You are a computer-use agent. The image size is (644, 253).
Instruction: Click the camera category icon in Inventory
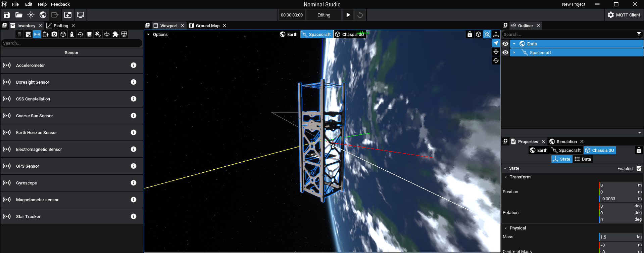click(x=54, y=34)
